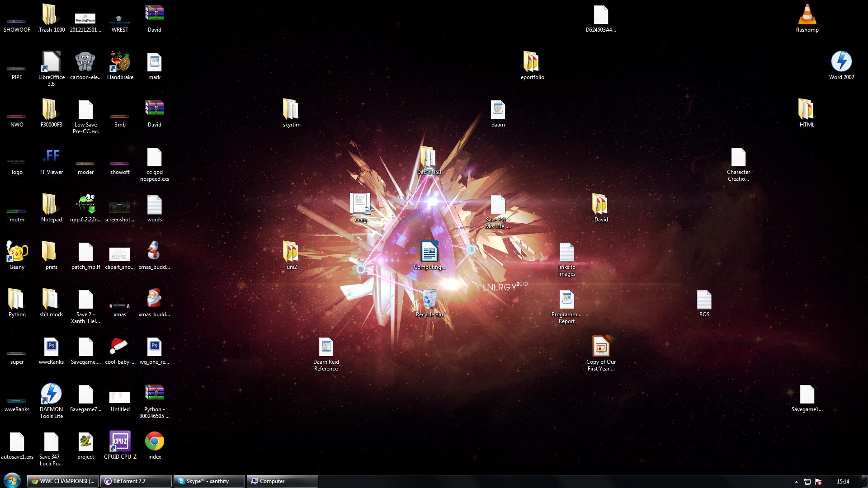
Task: Switch to Skype xanthity taskbar window
Action: pyautogui.click(x=209, y=481)
